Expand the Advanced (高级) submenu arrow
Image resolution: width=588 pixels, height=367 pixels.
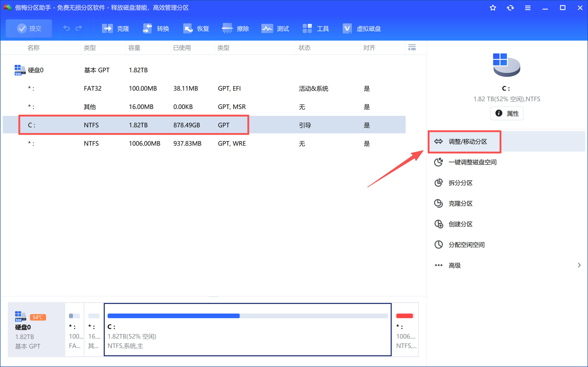(x=579, y=265)
